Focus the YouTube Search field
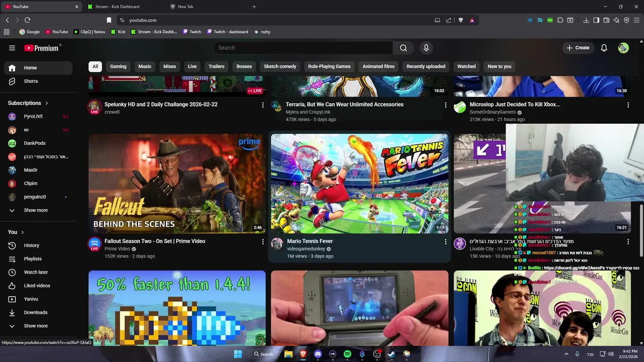The width and height of the screenshot is (644, 362). click(x=303, y=48)
